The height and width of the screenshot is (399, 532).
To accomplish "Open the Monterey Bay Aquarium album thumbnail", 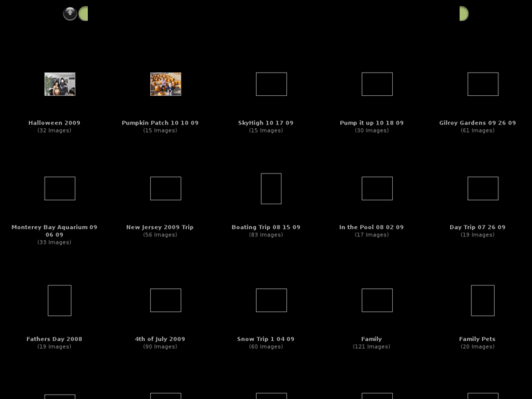I will (x=60, y=188).
